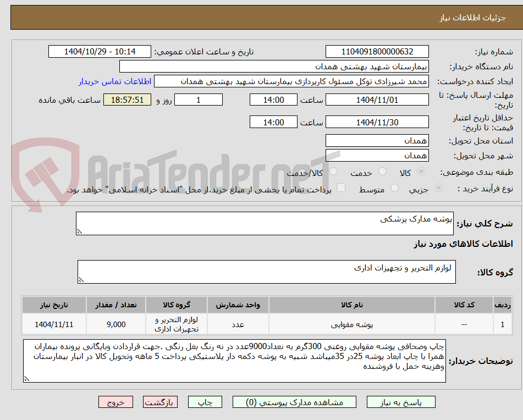Click the resize handle of گروه کالا box
Screen dimensions: 523x420
[x=81, y=280]
